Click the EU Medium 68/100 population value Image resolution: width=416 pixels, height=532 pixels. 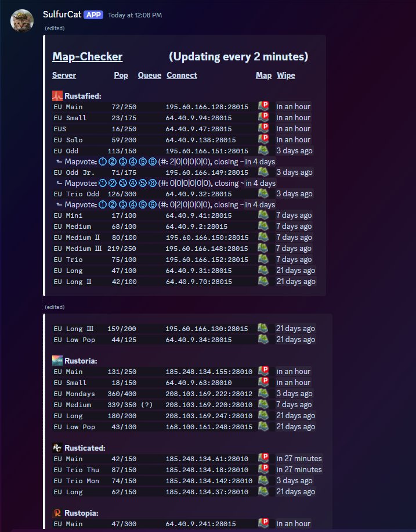coord(124,227)
